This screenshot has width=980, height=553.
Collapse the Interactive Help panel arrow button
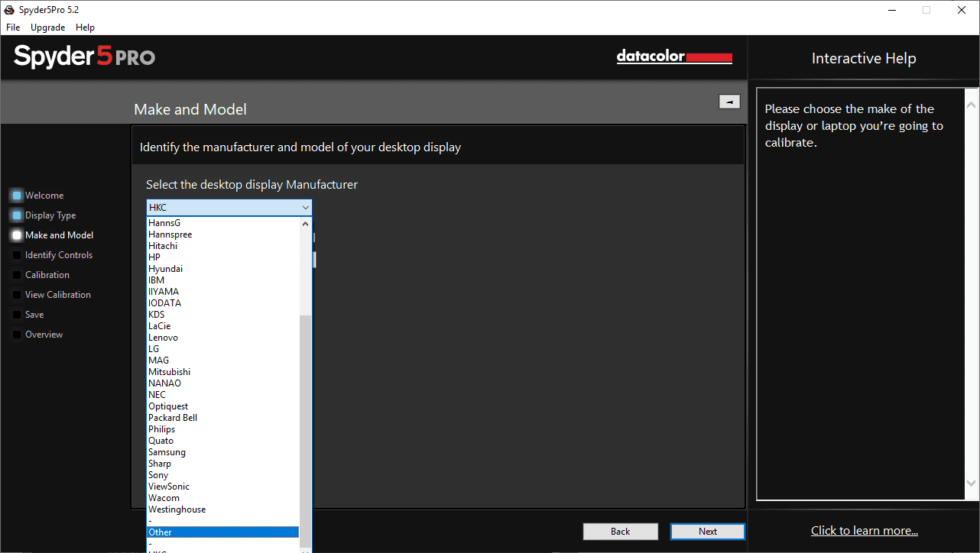click(729, 102)
